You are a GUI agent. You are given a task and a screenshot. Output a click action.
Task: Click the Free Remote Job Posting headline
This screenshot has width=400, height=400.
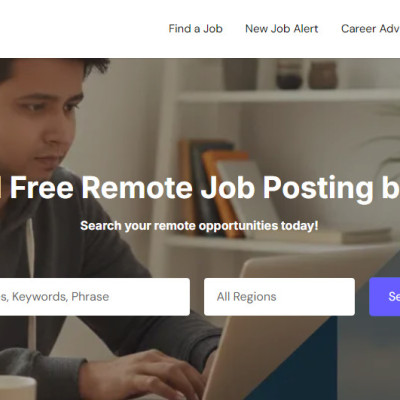tap(200, 187)
